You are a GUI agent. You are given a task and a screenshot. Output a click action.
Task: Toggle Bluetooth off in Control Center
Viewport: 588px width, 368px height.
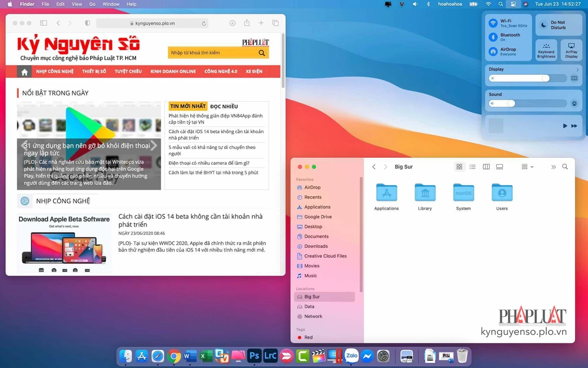(x=493, y=37)
